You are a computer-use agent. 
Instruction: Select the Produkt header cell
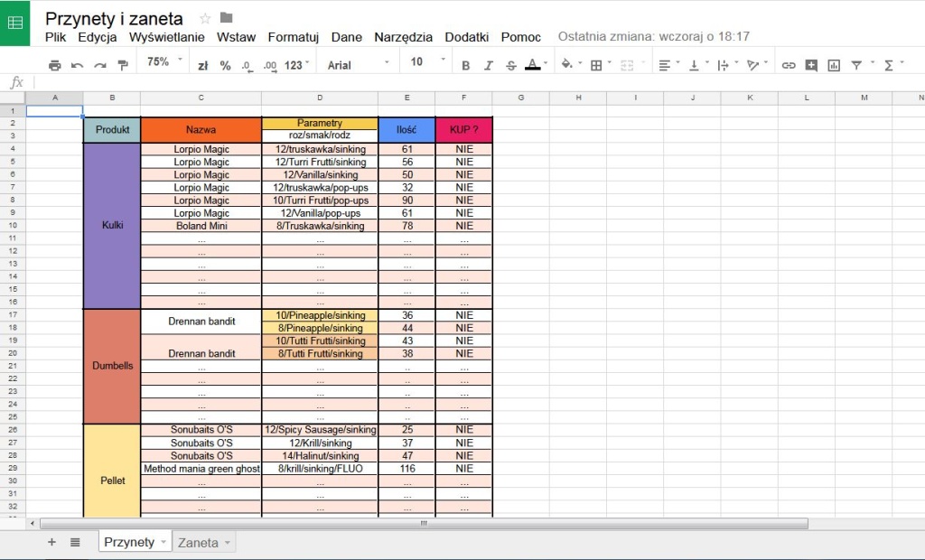click(x=112, y=130)
